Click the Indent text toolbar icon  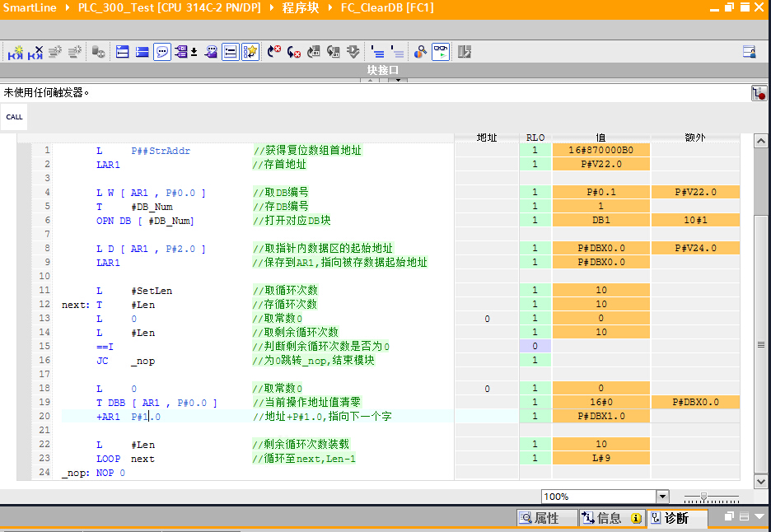377,52
